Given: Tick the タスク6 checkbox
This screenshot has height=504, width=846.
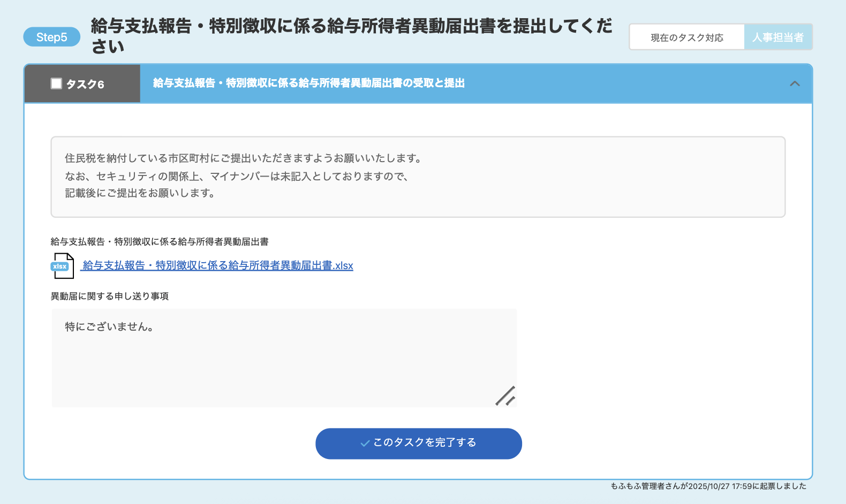Looking at the screenshot, I should point(56,83).
